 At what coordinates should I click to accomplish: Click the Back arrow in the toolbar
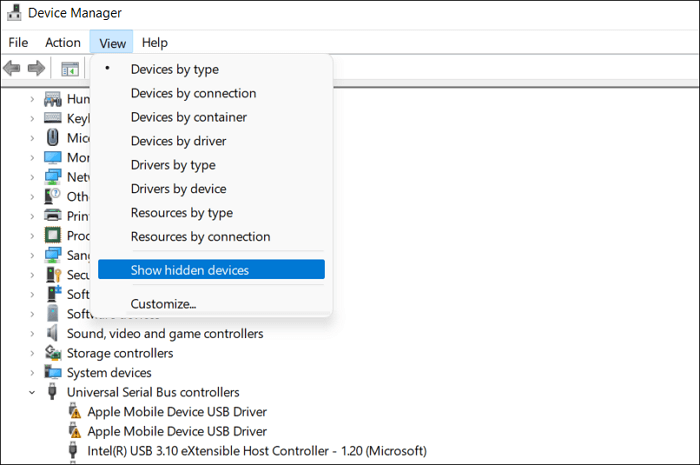coord(12,68)
